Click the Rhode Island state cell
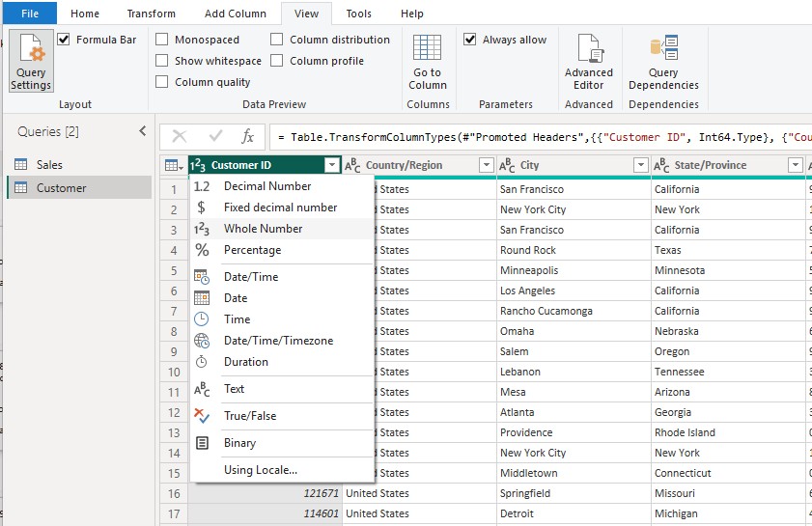The height and width of the screenshot is (526, 812). tap(728, 432)
